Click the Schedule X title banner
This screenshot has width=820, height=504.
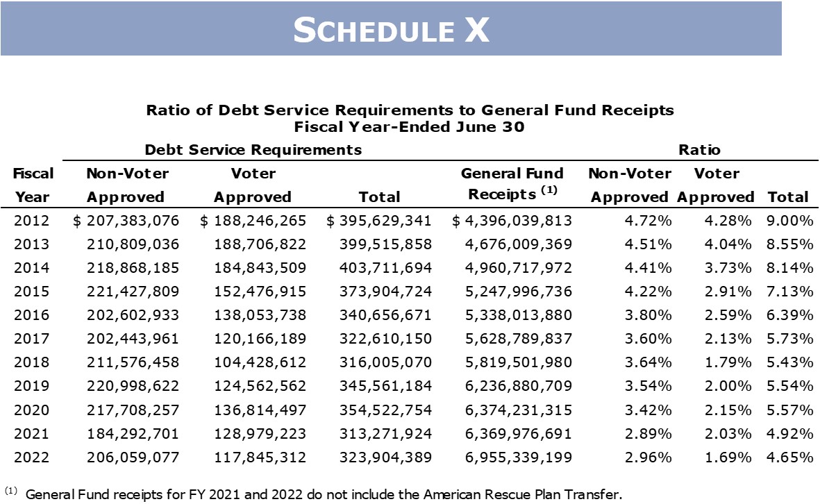pos(391,29)
